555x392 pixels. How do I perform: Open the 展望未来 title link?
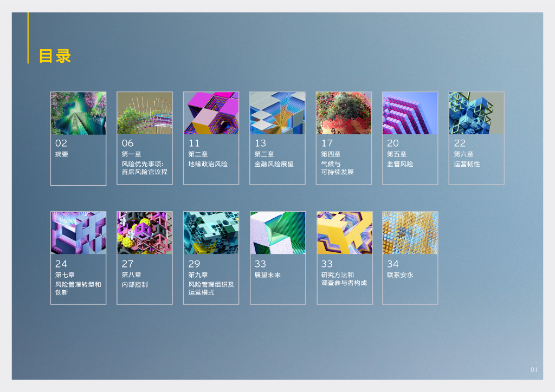(x=268, y=275)
